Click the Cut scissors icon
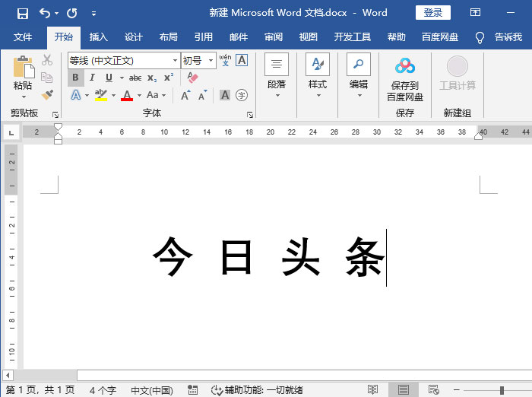 click(47, 60)
